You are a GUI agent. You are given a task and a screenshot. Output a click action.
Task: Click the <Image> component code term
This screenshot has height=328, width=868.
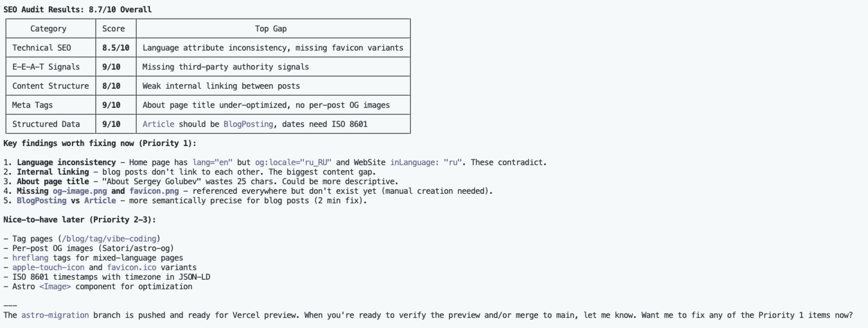(x=55, y=287)
